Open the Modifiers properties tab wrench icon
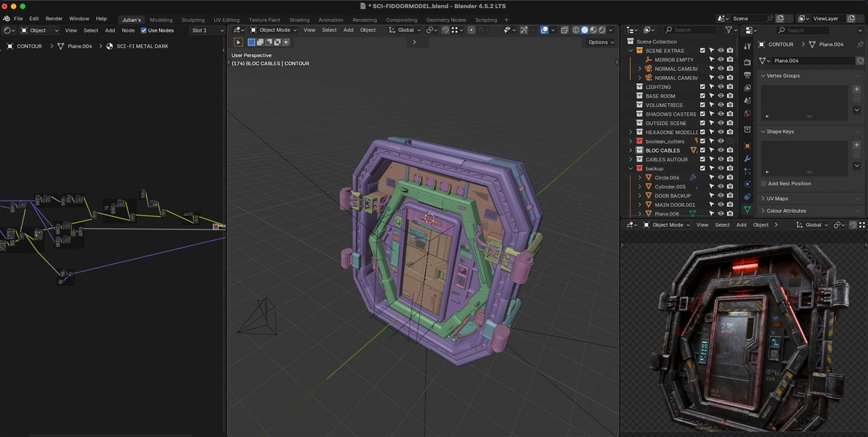The image size is (868, 437). click(x=747, y=158)
